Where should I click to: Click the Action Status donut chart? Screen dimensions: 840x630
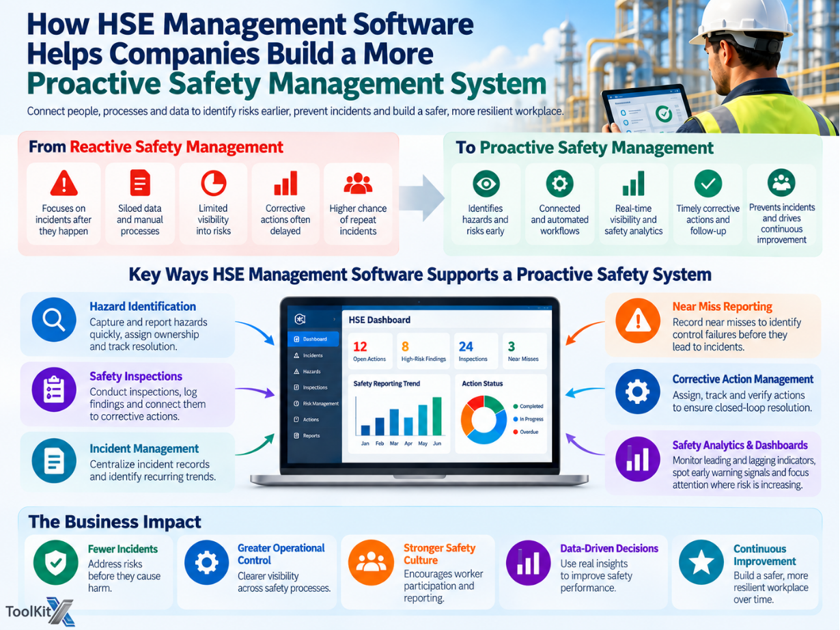(x=484, y=419)
